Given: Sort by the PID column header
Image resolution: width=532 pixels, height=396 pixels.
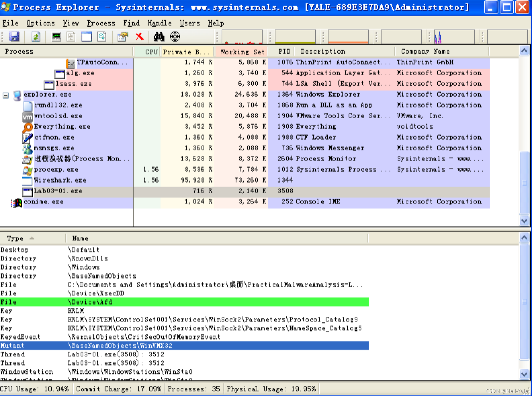Looking at the screenshot, I should [281, 51].
